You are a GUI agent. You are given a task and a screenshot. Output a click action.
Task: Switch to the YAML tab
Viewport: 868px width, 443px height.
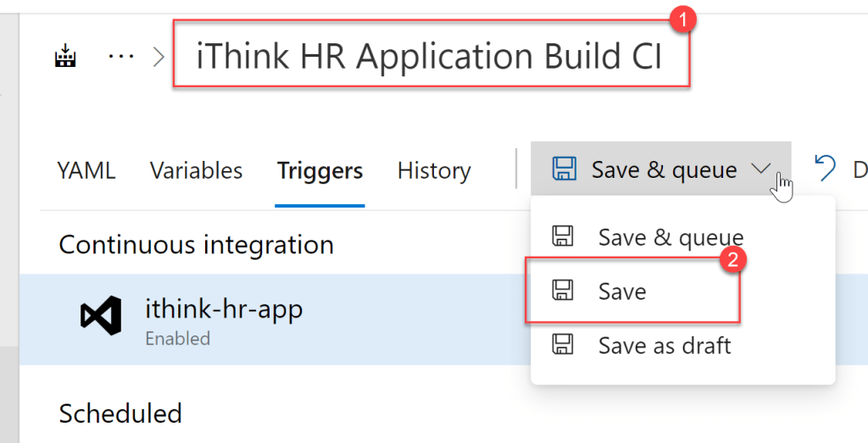pyautogui.click(x=86, y=170)
